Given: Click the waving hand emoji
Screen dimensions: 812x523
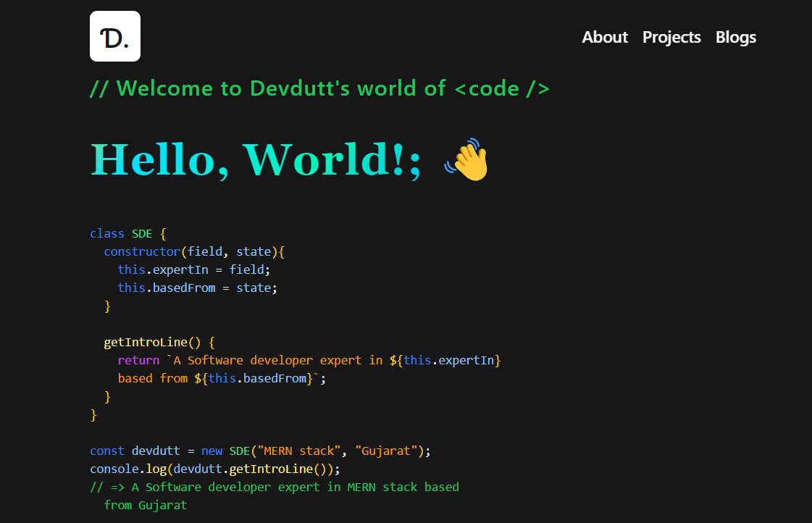Looking at the screenshot, I should point(466,159).
